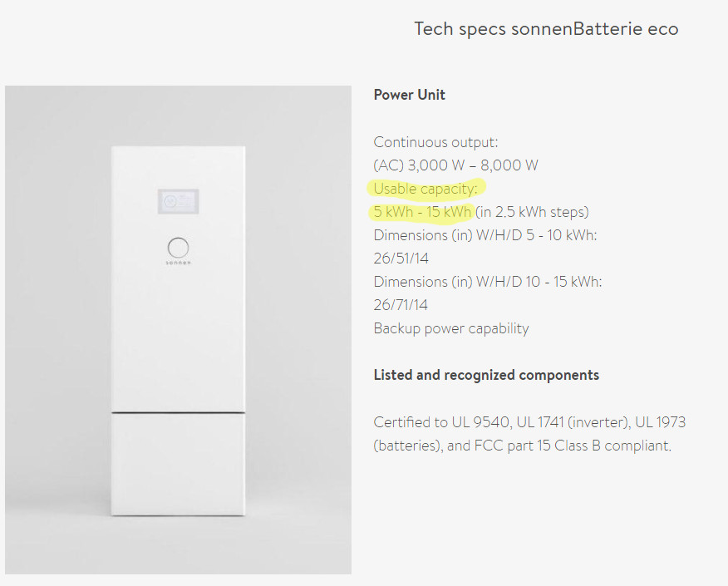Click the circular power button on the battery
The image size is (728, 586).
(x=178, y=248)
